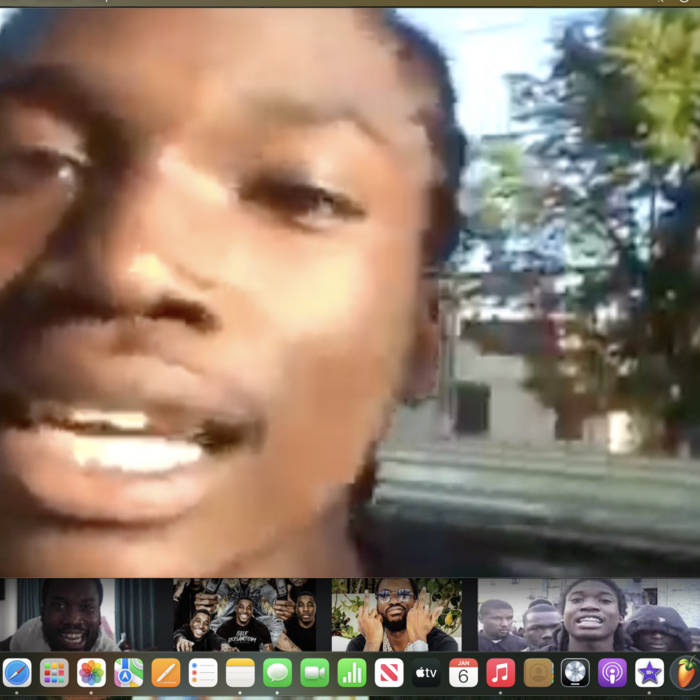Screen dimensions: 700x700
Task: Open Calendar showing Jan 6
Action: click(x=463, y=672)
